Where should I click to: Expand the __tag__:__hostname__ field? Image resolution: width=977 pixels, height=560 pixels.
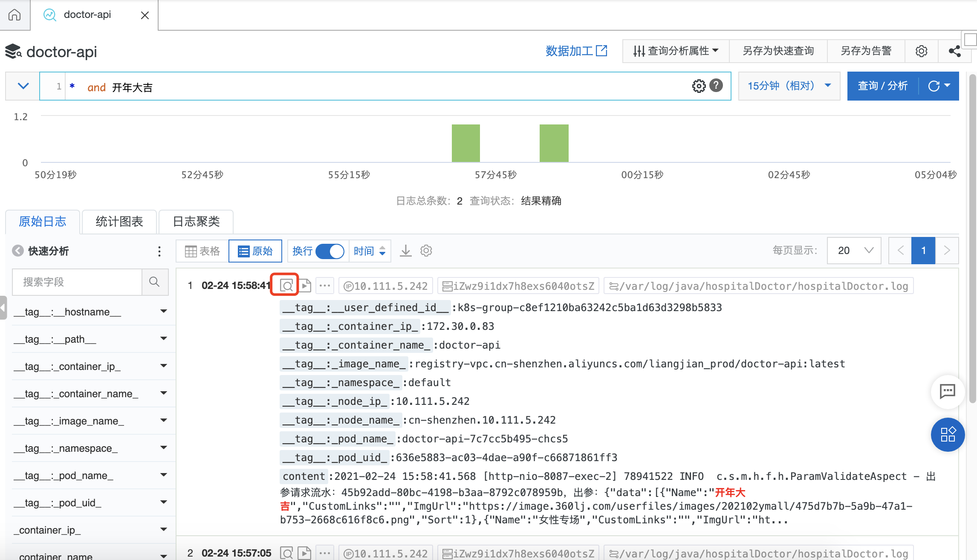163,312
